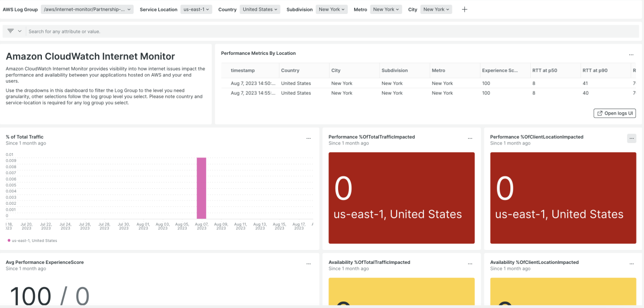Expand the Service Location us-east-1 dropdown

click(196, 10)
